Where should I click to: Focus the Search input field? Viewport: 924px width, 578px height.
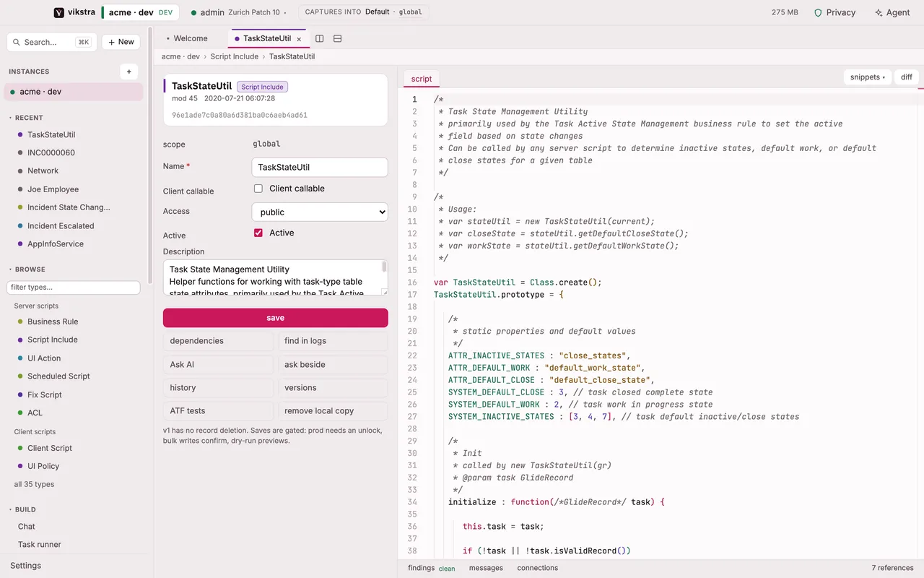click(52, 42)
